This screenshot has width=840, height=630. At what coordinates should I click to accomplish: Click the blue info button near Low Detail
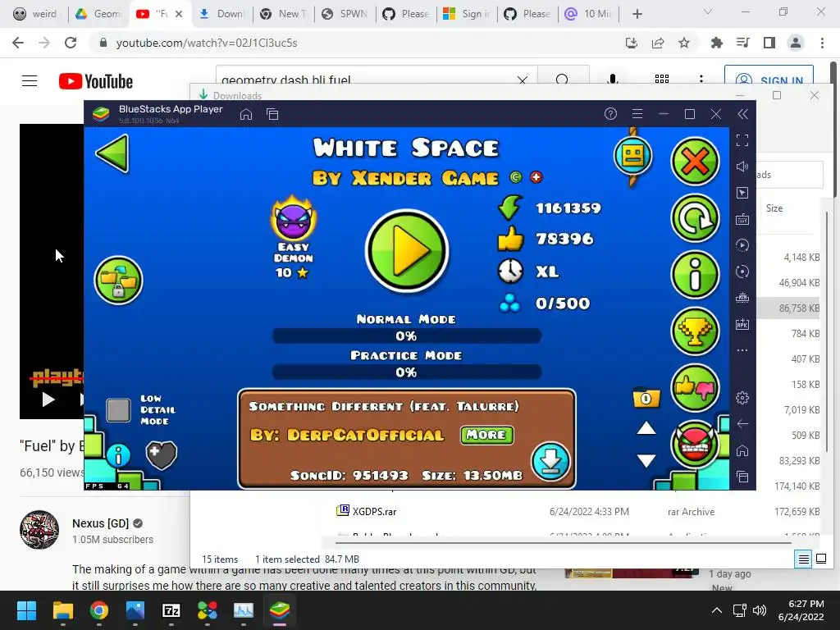pos(118,456)
